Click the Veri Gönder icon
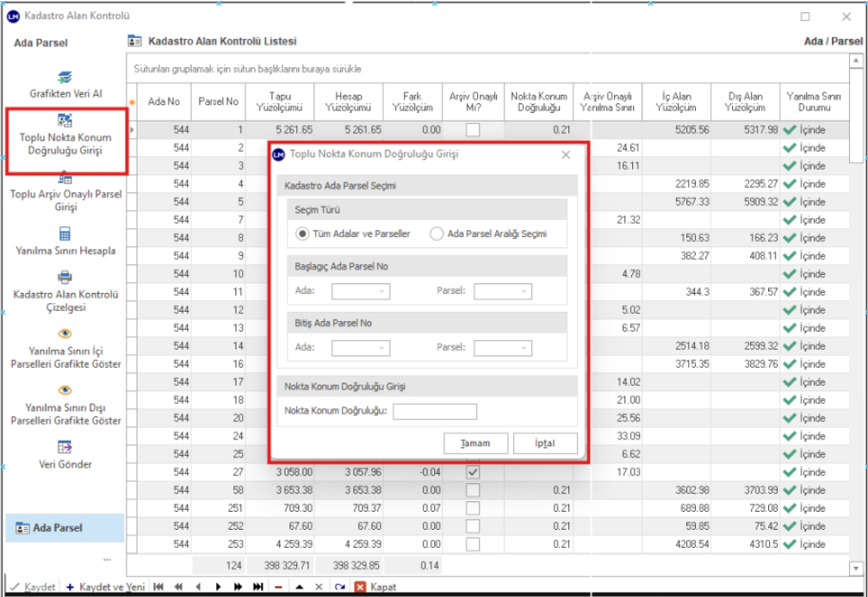 pyautogui.click(x=65, y=447)
